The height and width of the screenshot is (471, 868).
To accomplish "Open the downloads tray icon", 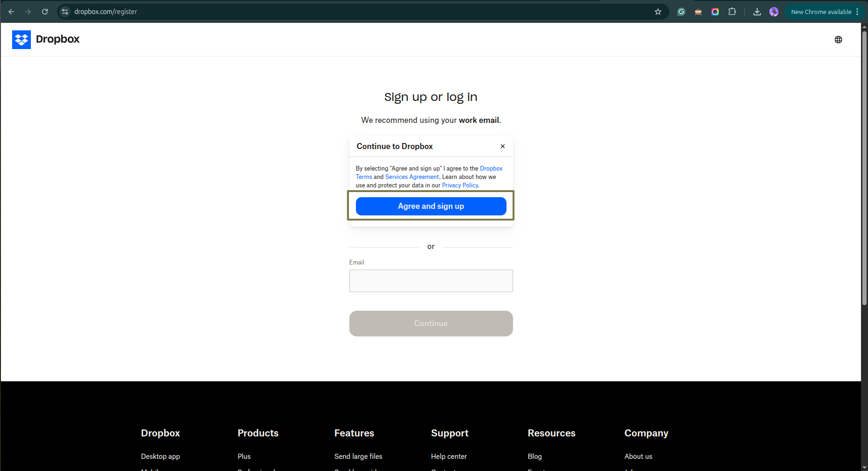I will tap(757, 12).
